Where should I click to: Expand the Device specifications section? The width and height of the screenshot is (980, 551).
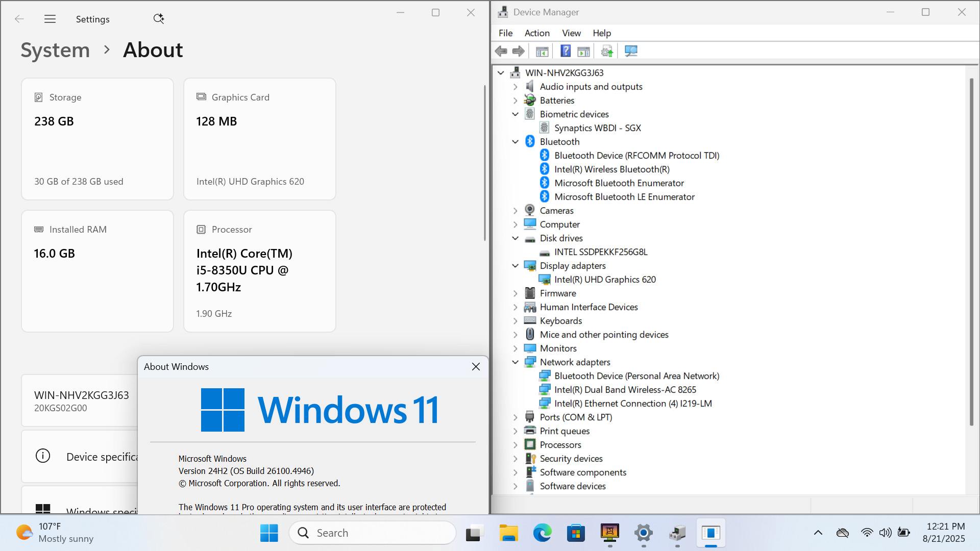point(80,457)
